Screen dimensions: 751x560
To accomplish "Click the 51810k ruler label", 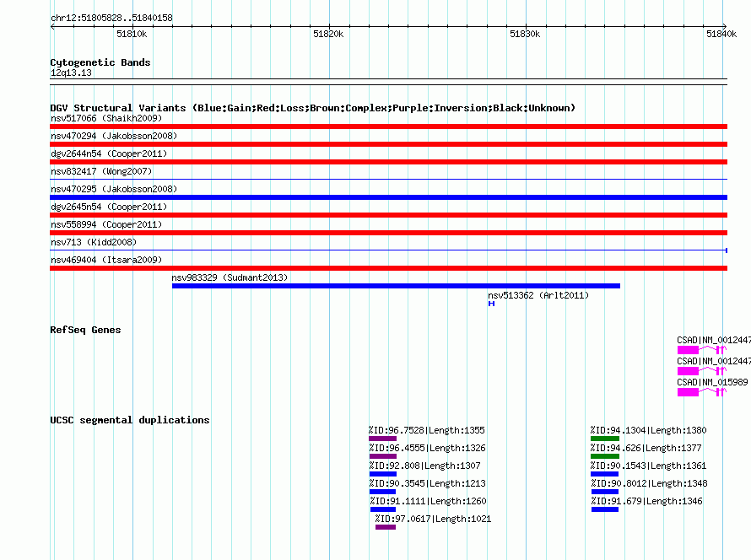I will pos(132,34).
